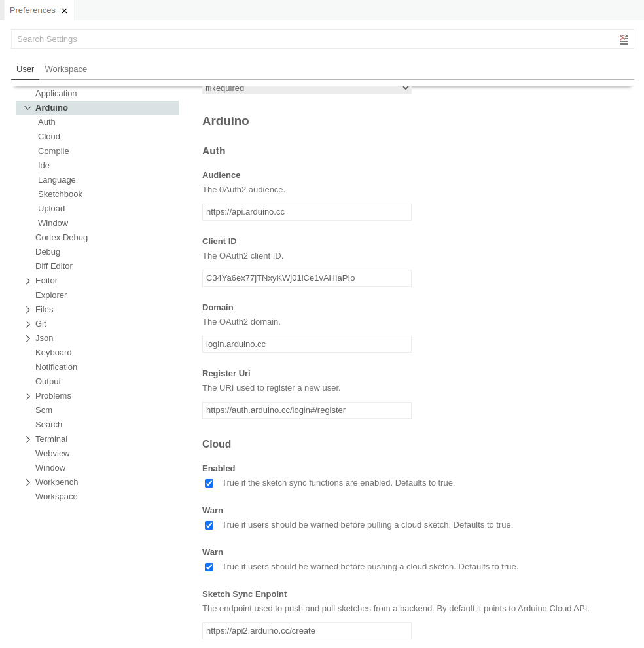Switch to the User scope tab
The width and height of the screenshot is (644, 648).
coord(26,69)
